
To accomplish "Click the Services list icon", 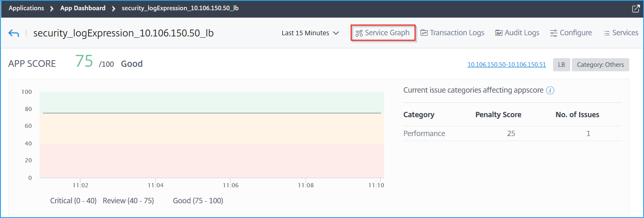I will pos(607,33).
